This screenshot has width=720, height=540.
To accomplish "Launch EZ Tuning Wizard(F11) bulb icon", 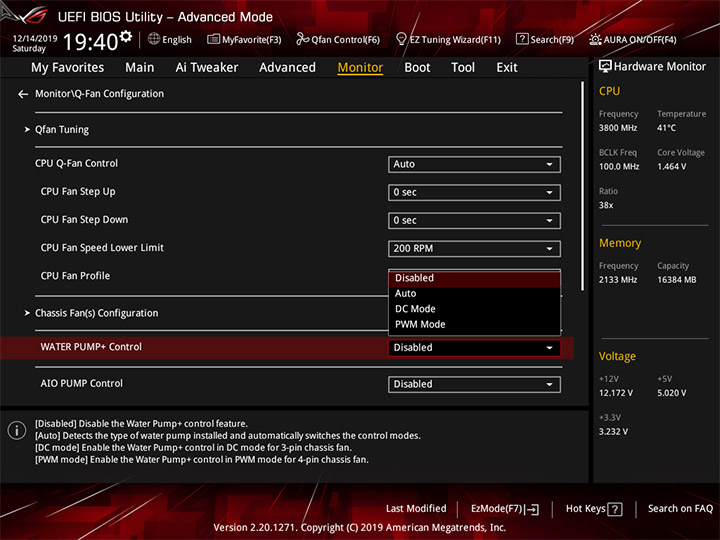I will click(x=401, y=39).
